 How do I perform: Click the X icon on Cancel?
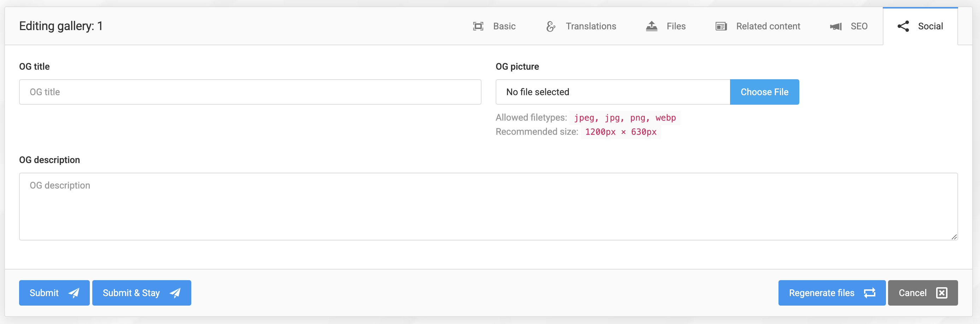tap(941, 293)
